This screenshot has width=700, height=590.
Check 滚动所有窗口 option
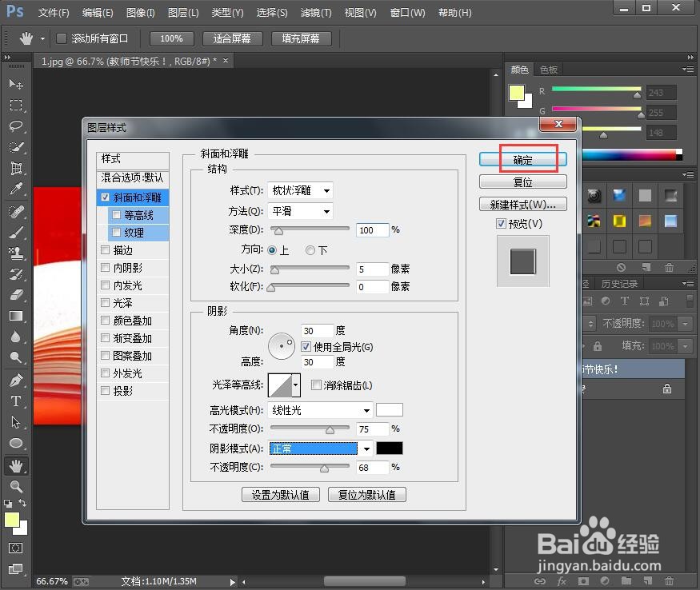pyautogui.click(x=62, y=39)
